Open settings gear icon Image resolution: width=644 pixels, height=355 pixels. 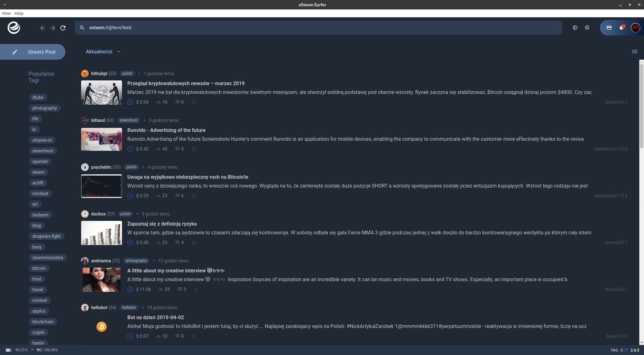coord(587,28)
